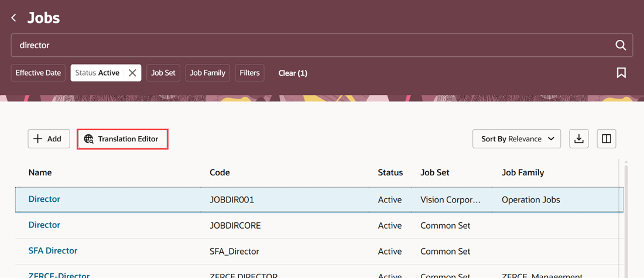Click the magnifier search icon
Viewport: 644px width, 278px height.
click(620, 45)
